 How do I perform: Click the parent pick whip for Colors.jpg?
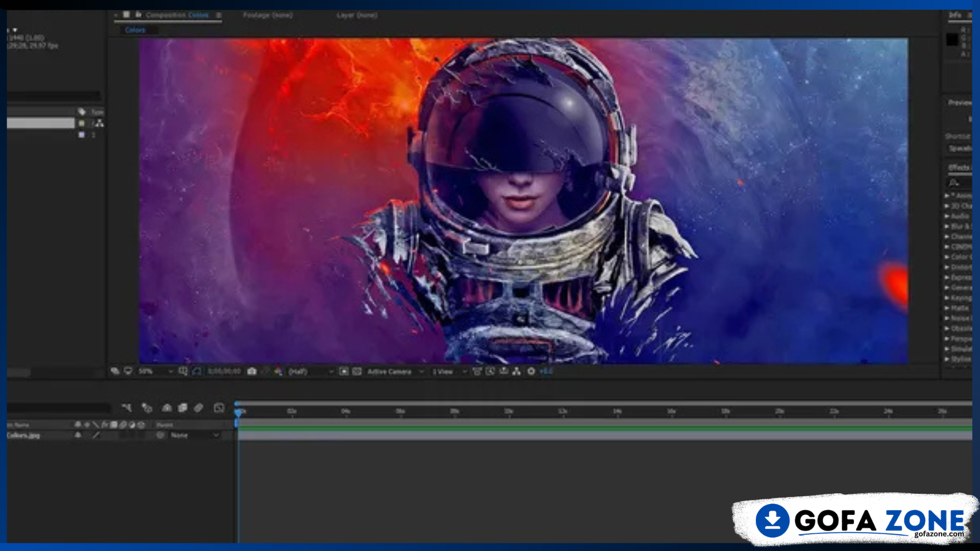(160, 435)
